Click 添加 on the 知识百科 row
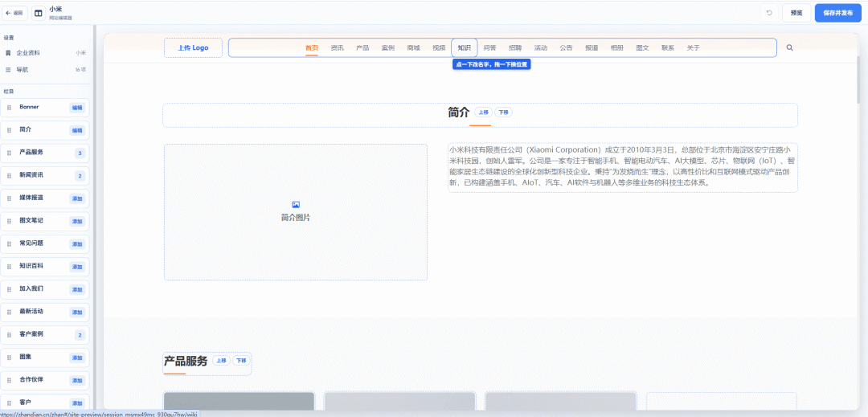This screenshot has width=868, height=417. (x=76, y=267)
